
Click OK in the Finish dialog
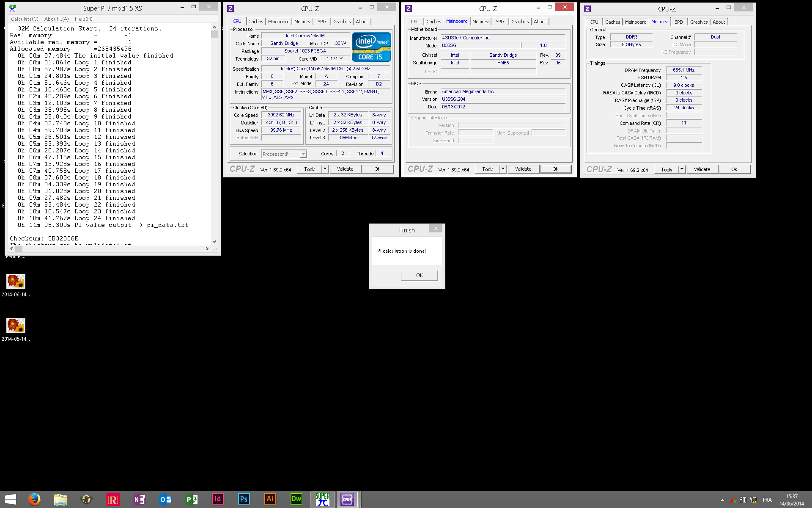419,275
